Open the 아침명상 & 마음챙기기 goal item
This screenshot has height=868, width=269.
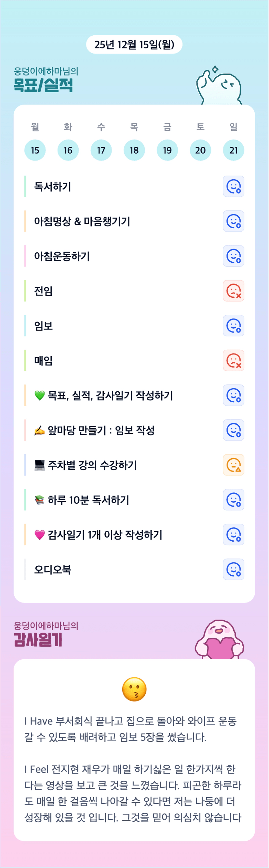[82, 221]
